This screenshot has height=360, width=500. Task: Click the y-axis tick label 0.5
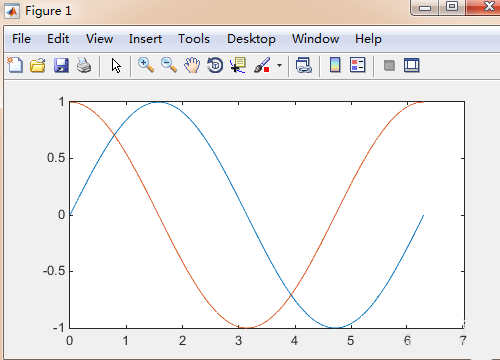click(x=56, y=158)
